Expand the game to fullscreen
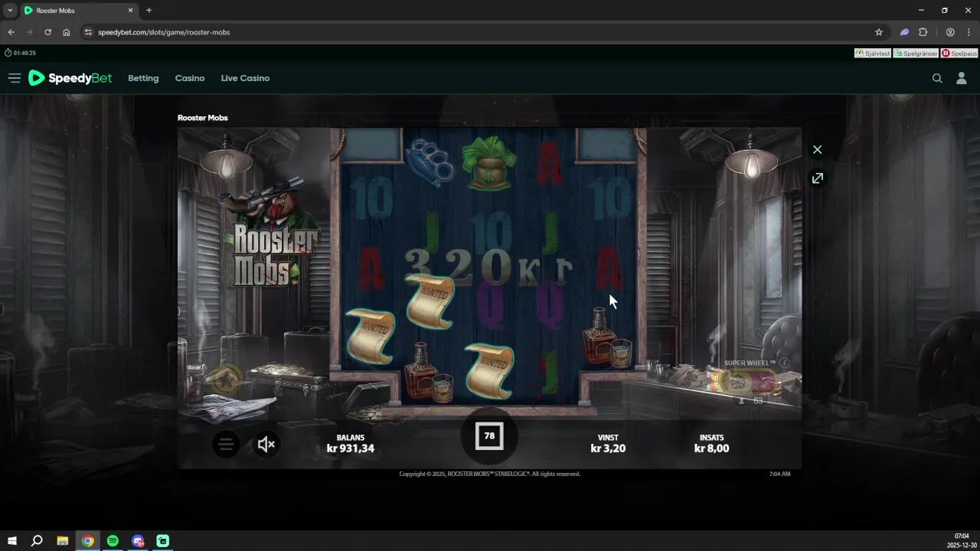This screenshot has width=980, height=551. pos(817,178)
